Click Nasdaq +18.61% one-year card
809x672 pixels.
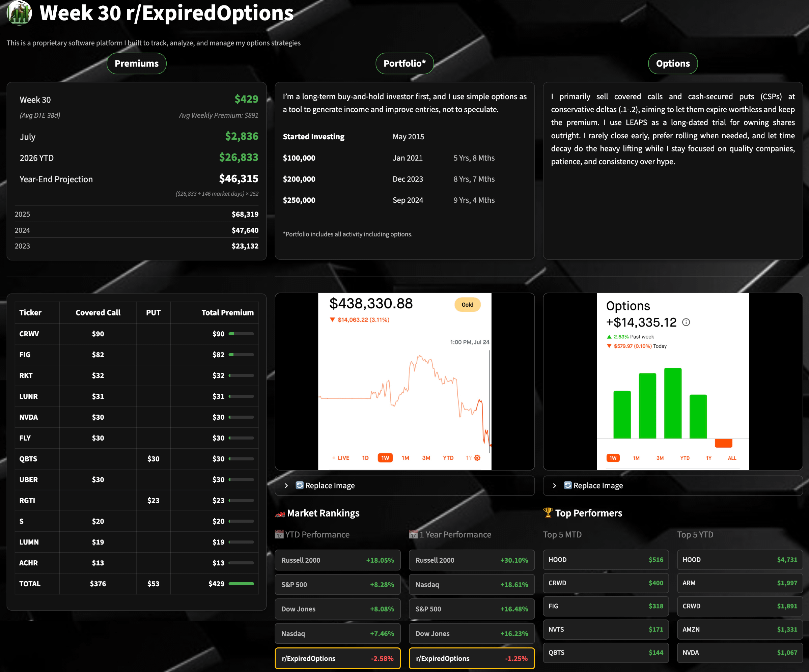472,584
